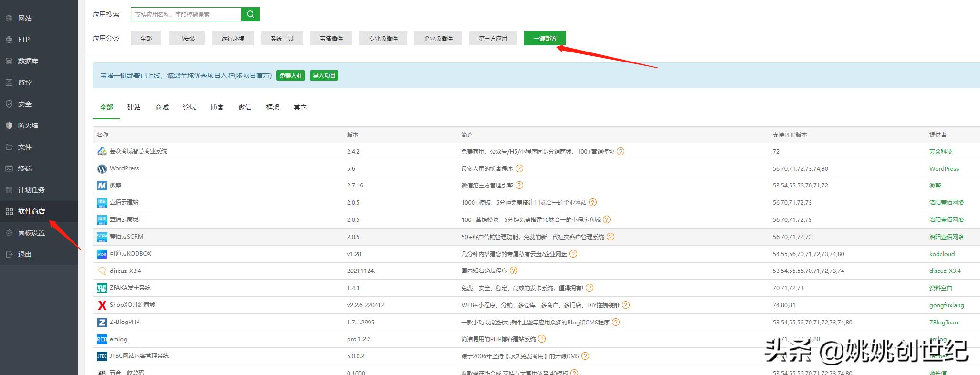Screen dimensions: 980x375
Task: Click the JTBC网站内容管理系统 app name
Action: tap(139, 356)
